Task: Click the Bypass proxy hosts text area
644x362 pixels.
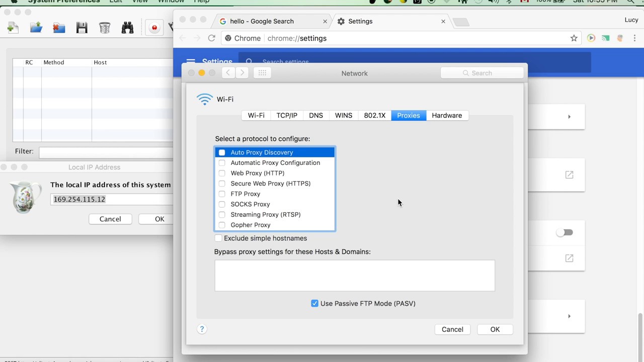Action: pyautogui.click(x=355, y=276)
